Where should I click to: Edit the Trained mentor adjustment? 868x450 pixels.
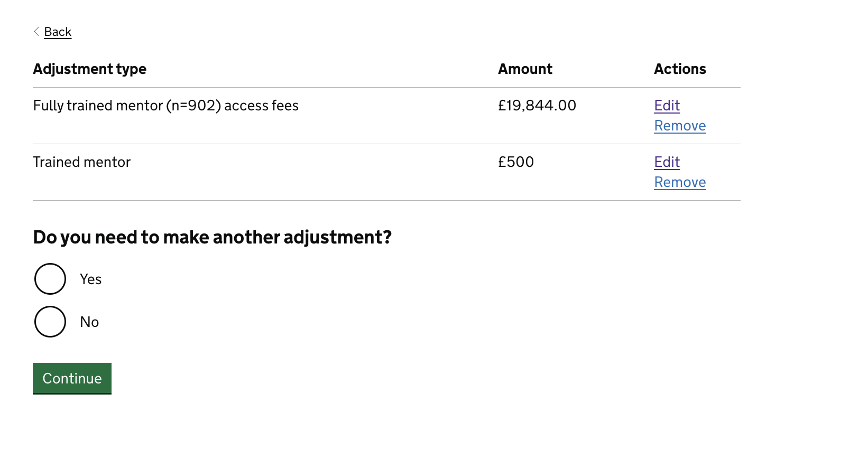click(x=667, y=162)
